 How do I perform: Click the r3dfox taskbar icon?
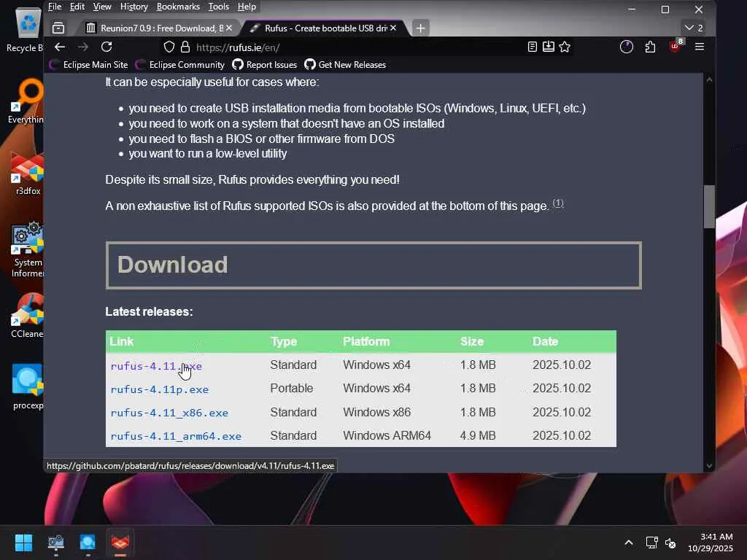(120, 542)
